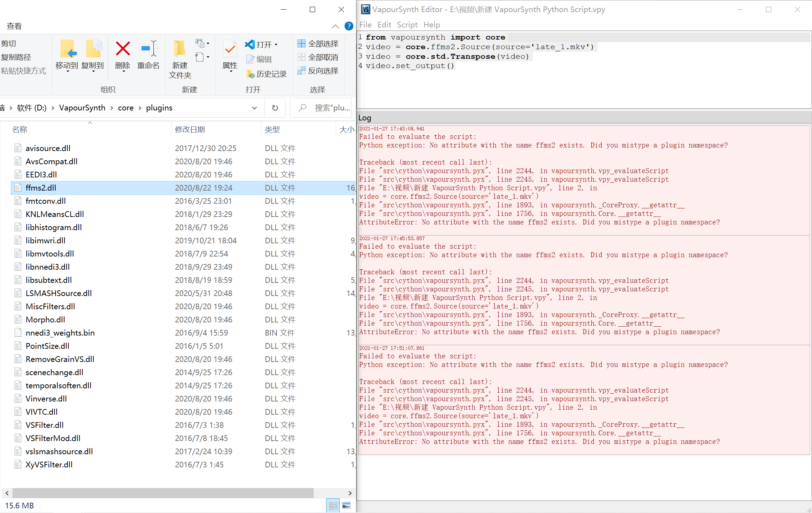Open the View (查看) ribbon tab

coord(14,26)
